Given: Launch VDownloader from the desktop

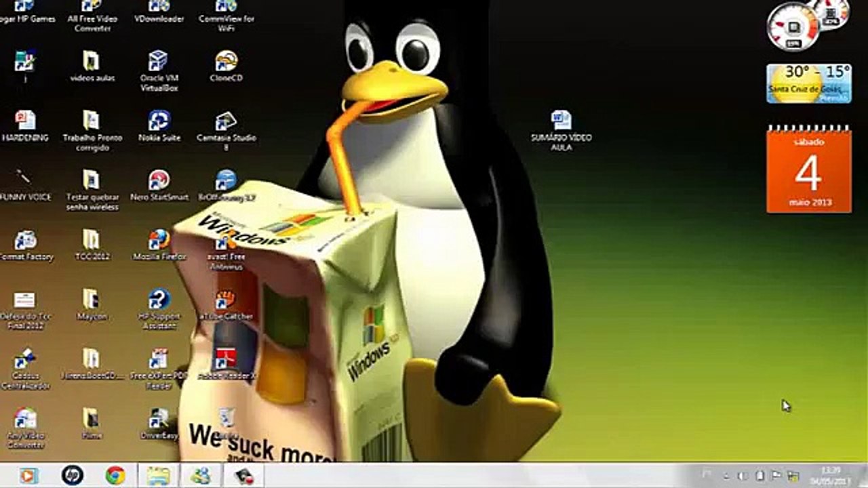Looking at the screenshot, I should (x=159, y=12).
